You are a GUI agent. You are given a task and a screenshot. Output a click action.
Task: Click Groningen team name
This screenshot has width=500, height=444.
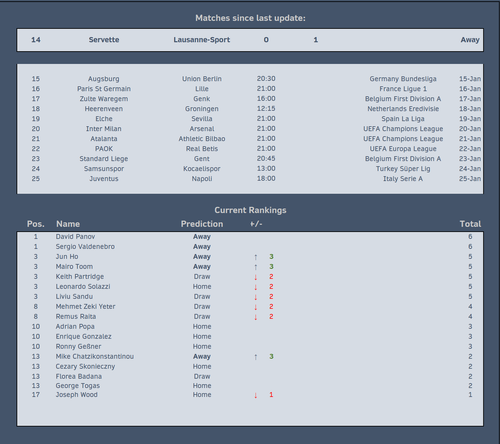pos(202,109)
